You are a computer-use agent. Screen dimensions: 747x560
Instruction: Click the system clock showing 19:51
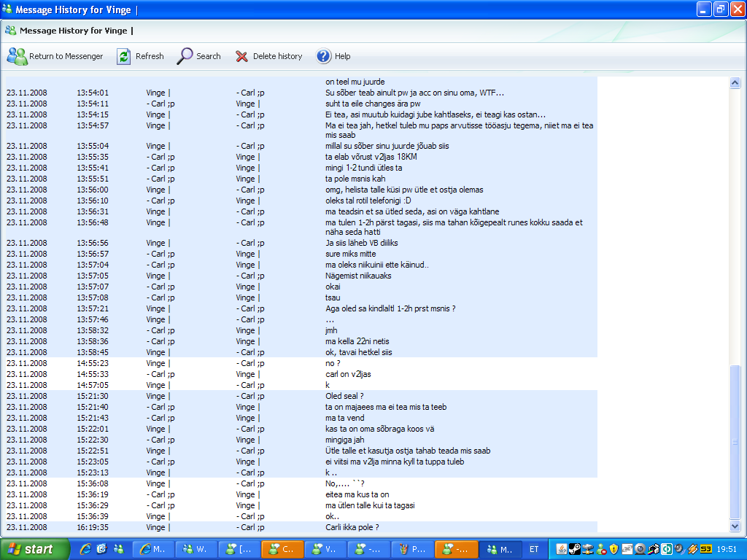pos(726,549)
